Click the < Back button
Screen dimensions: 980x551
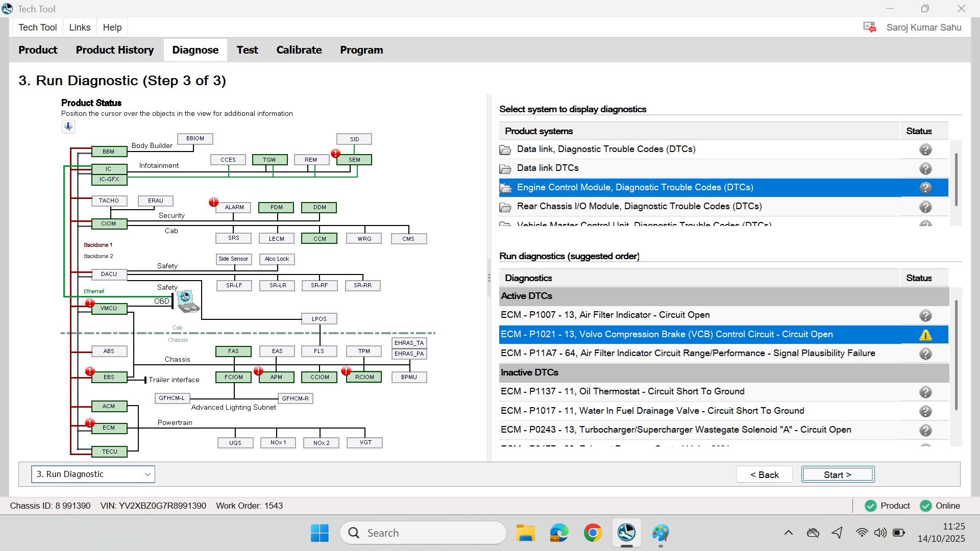pyautogui.click(x=764, y=474)
